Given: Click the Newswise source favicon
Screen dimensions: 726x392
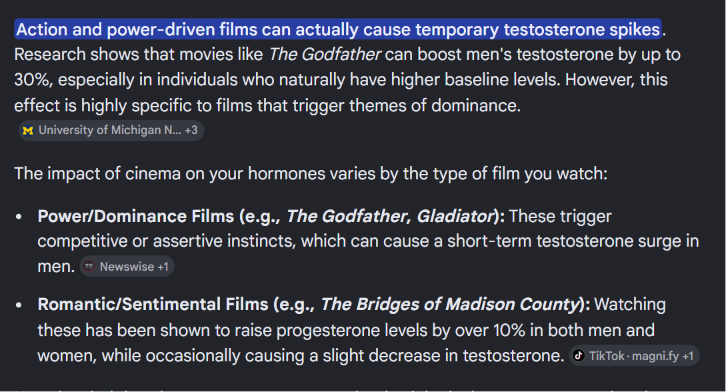Looking at the screenshot, I should pyautogui.click(x=89, y=267).
